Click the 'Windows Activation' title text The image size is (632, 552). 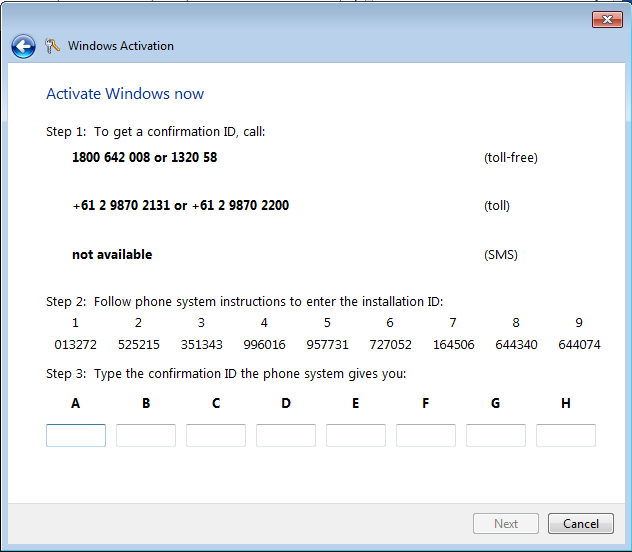(x=121, y=46)
